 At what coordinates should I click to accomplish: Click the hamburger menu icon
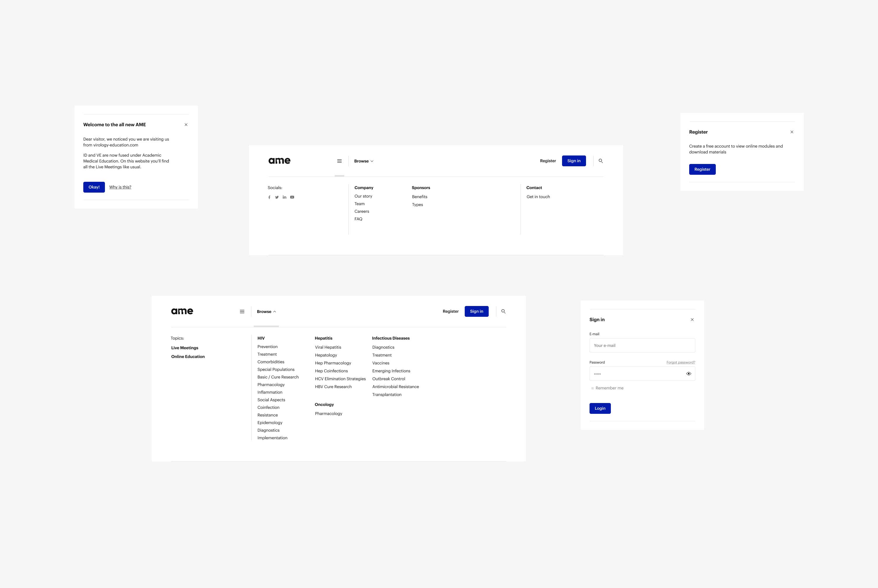point(338,161)
